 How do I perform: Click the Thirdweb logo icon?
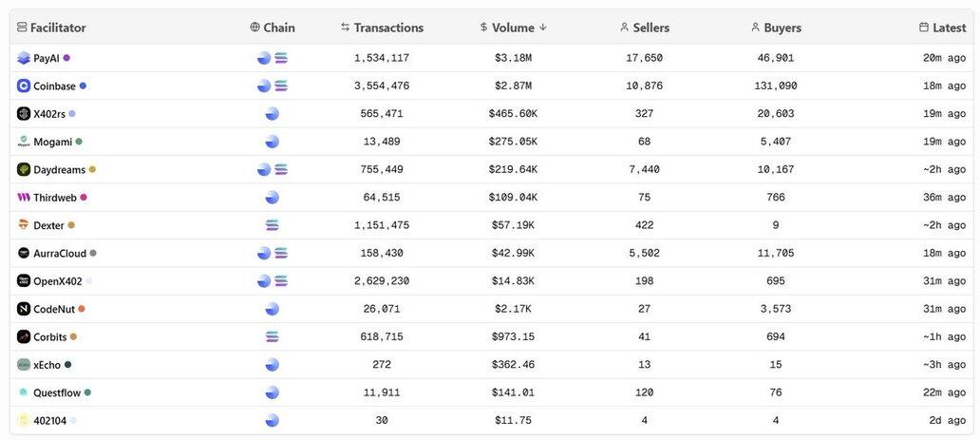click(24, 198)
